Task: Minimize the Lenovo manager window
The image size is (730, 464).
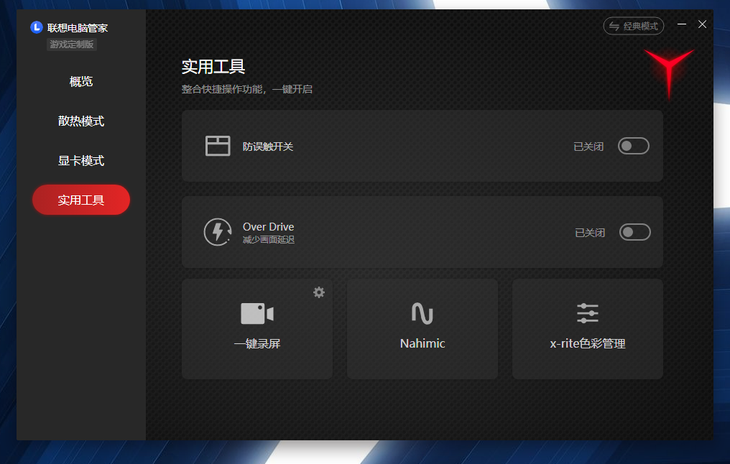Action: (x=682, y=24)
